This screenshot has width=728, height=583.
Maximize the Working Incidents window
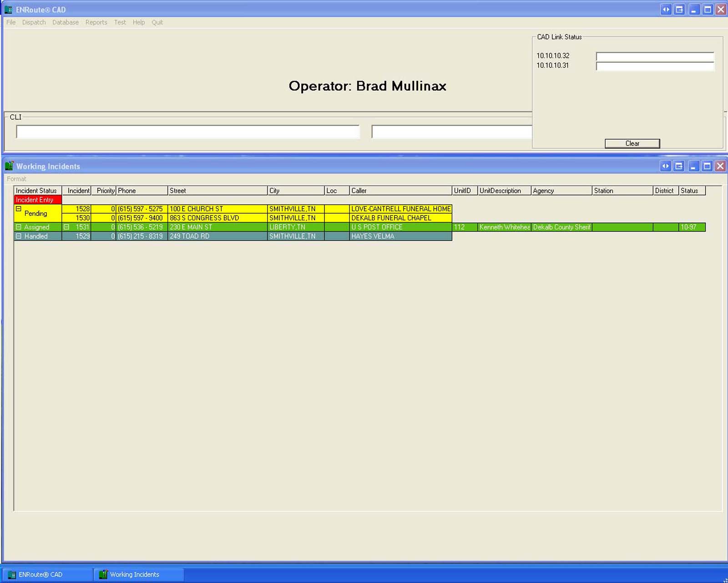pos(707,166)
